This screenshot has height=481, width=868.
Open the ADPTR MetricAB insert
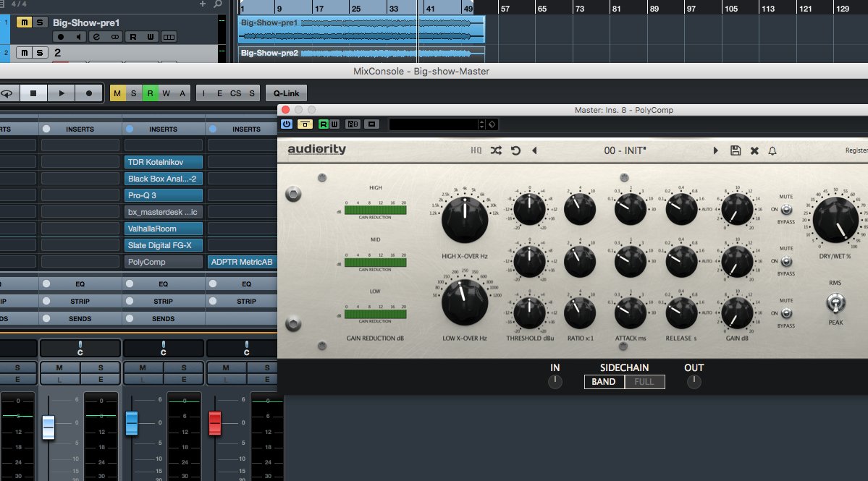click(x=242, y=262)
